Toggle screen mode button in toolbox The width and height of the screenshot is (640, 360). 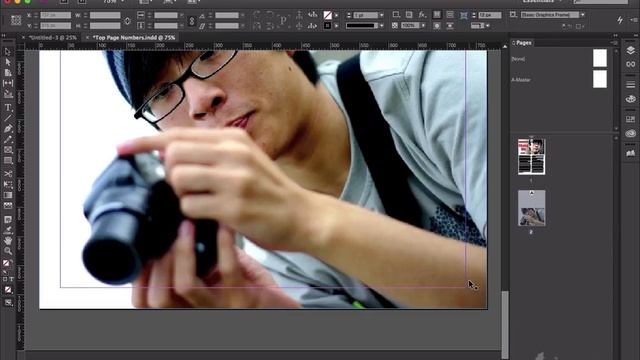click(8, 302)
